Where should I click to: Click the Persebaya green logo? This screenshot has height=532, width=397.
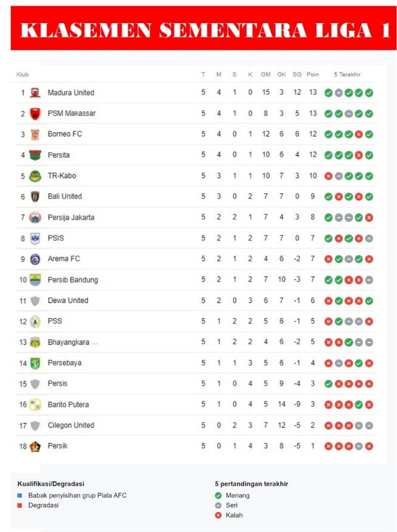point(35,363)
